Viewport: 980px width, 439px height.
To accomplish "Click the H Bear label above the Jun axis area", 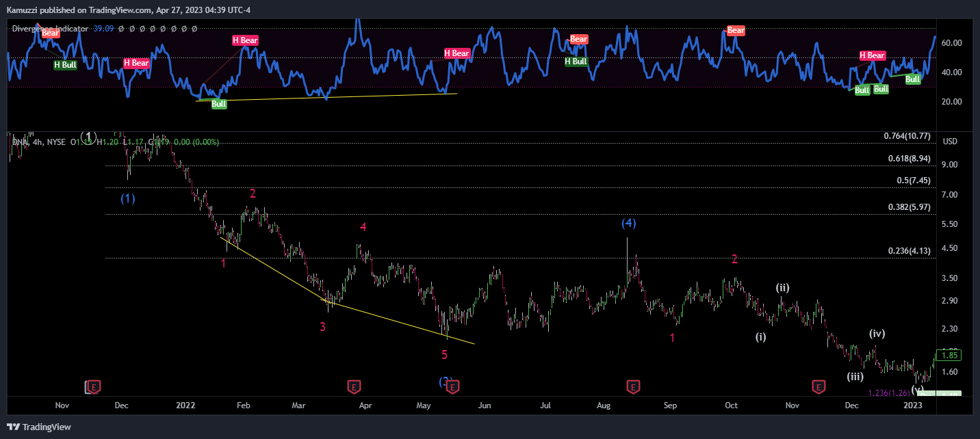I will 456,53.
